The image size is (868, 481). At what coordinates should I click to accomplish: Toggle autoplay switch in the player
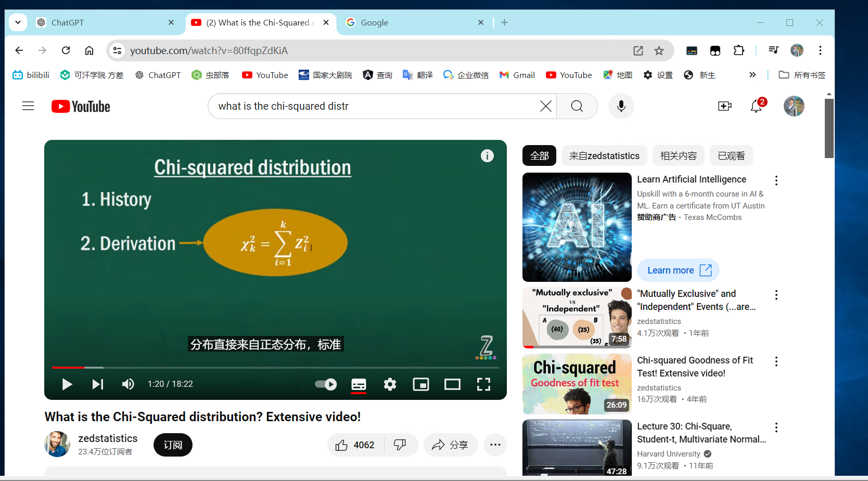[x=326, y=384]
